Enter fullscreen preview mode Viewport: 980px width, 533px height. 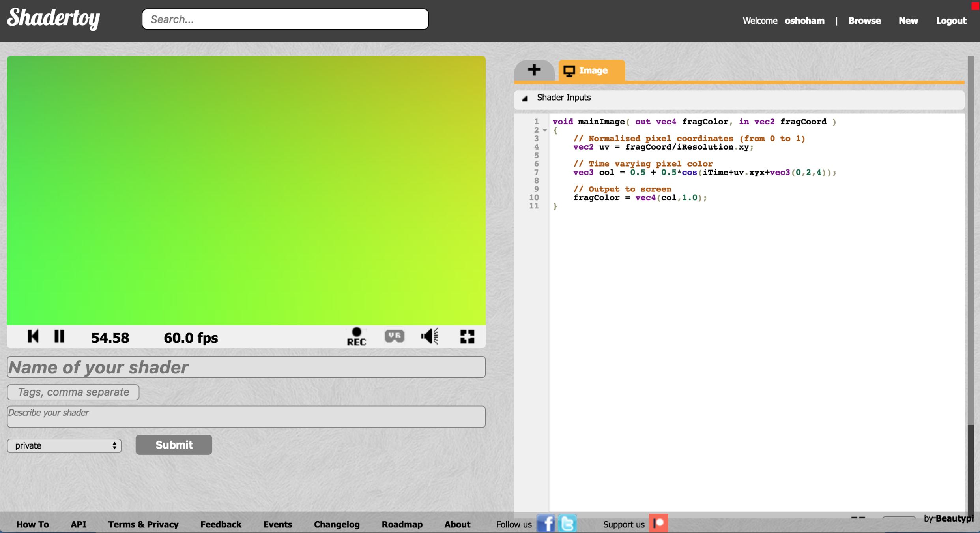click(x=467, y=337)
